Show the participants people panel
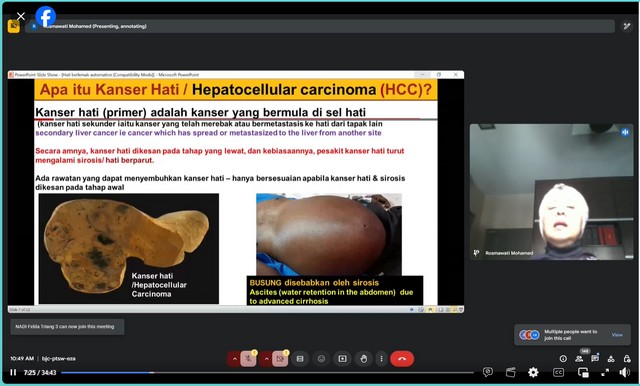640x386 pixels. pyautogui.click(x=579, y=359)
